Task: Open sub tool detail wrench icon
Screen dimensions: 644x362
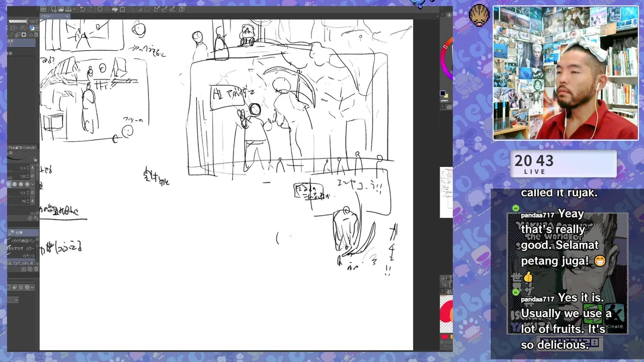Action: [36, 218]
